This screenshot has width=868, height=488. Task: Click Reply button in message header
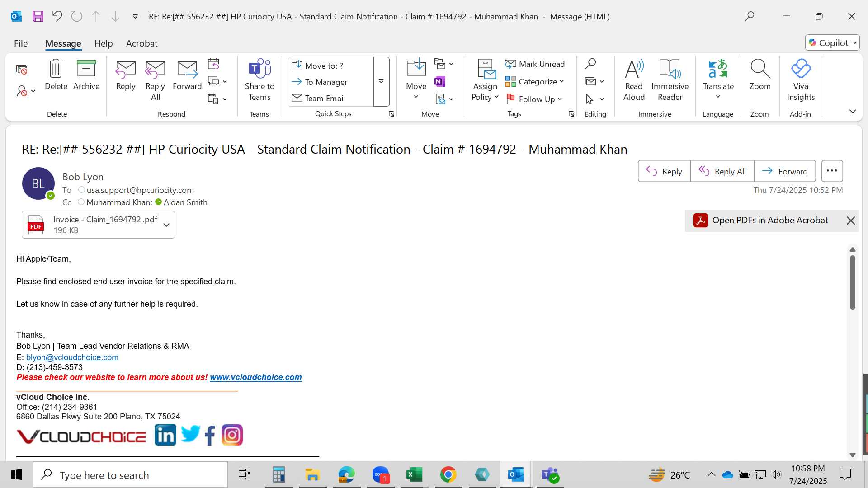(664, 171)
